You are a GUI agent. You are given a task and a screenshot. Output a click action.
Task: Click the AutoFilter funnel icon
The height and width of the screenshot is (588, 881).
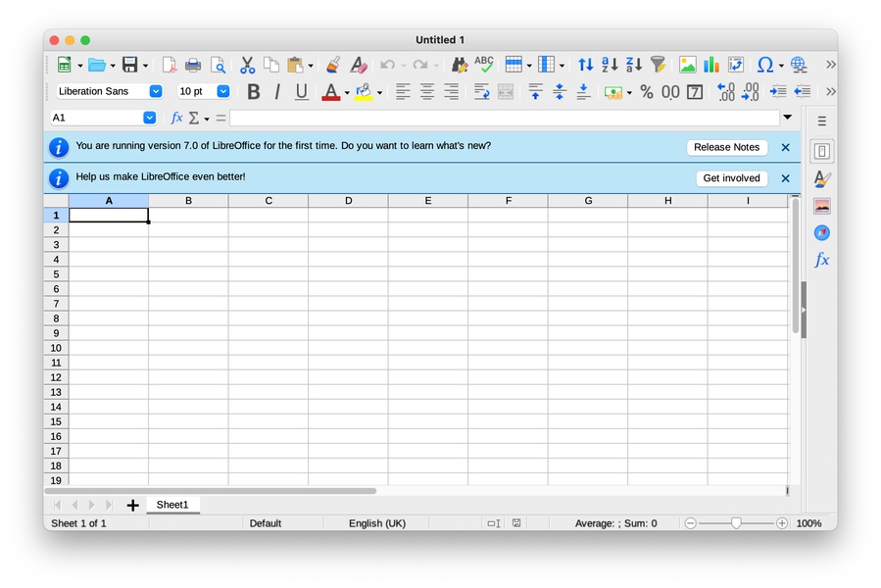point(659,65)
